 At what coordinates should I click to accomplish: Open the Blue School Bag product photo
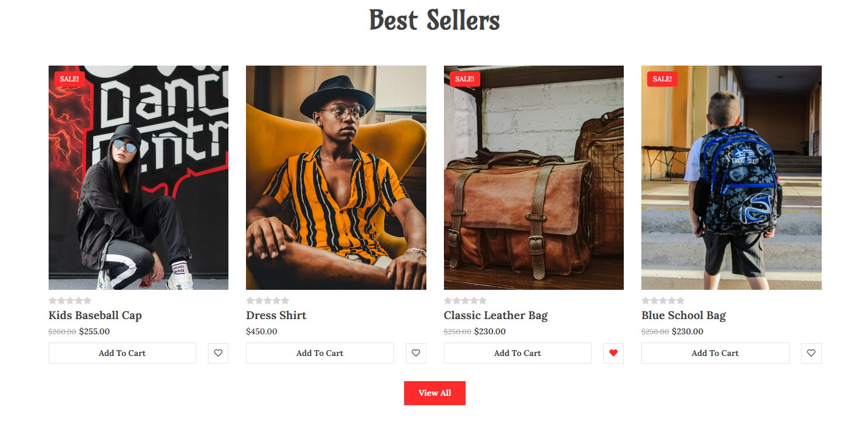[x=732, y=177]
